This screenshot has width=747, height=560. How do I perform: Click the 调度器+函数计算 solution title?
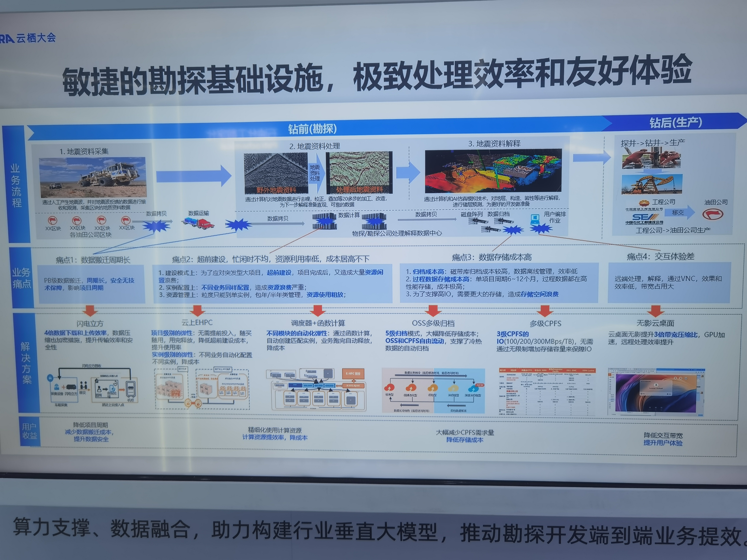point(318,323)
